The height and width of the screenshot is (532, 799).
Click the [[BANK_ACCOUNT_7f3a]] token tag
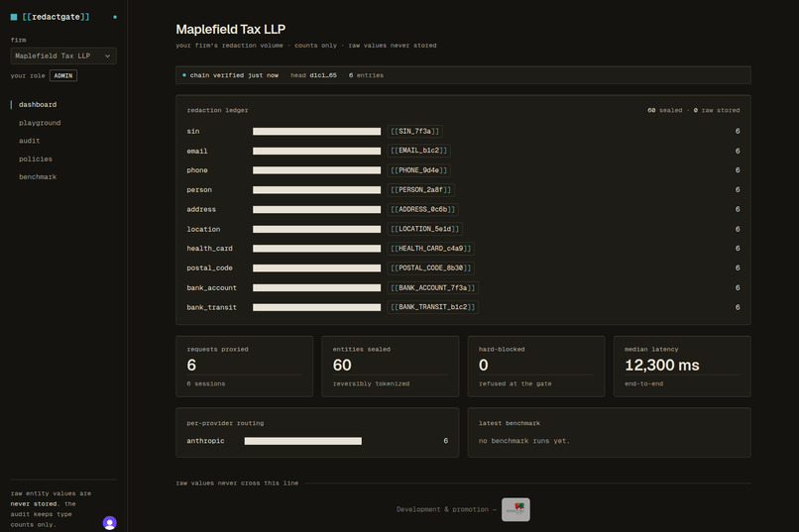pyautogui.click(x=432, y=287)
